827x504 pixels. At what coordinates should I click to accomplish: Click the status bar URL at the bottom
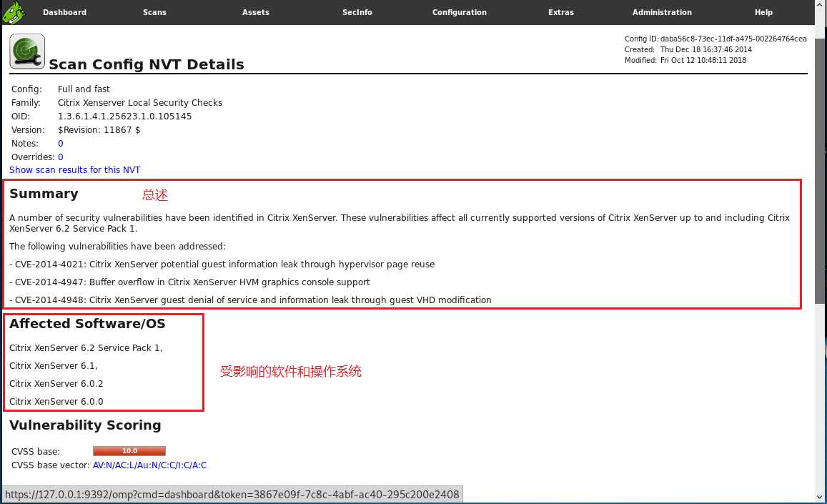232,495
